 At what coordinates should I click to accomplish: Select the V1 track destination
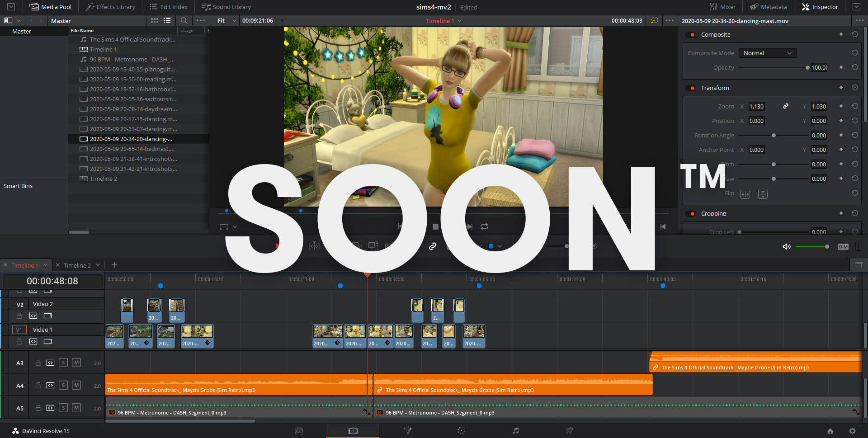pyautogui.click(x=19, y=330)
